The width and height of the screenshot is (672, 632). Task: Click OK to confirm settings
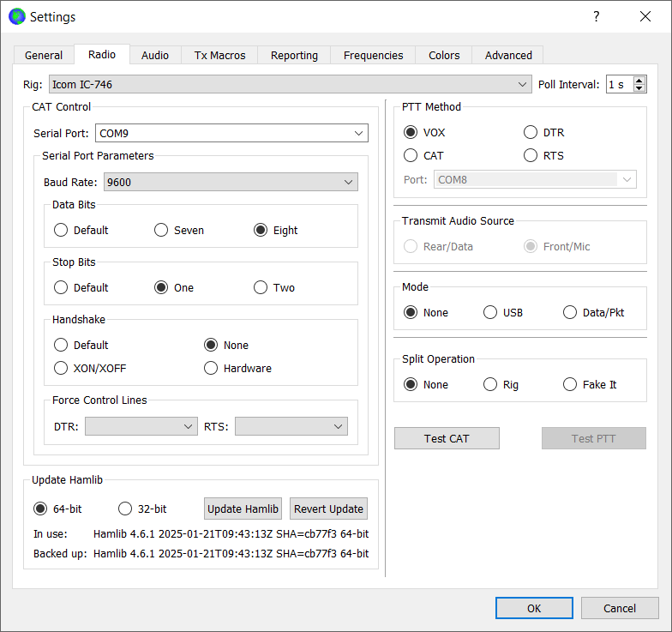[534, 608]
